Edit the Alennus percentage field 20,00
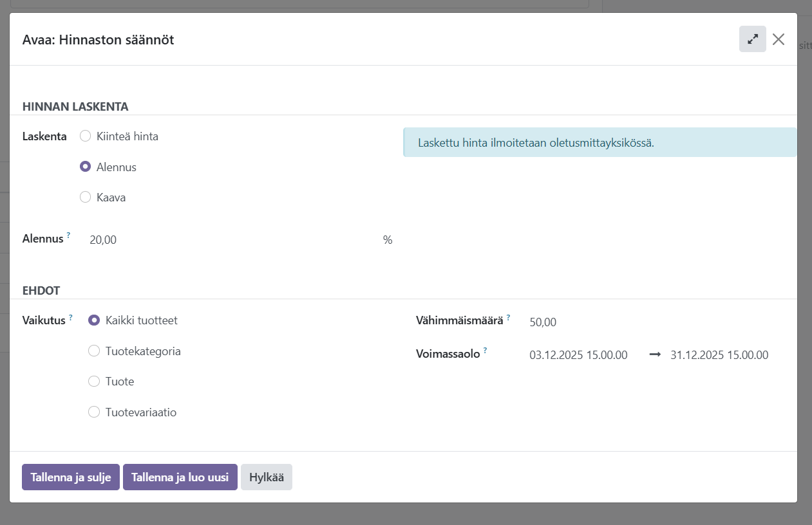 [x=232, y=240]
